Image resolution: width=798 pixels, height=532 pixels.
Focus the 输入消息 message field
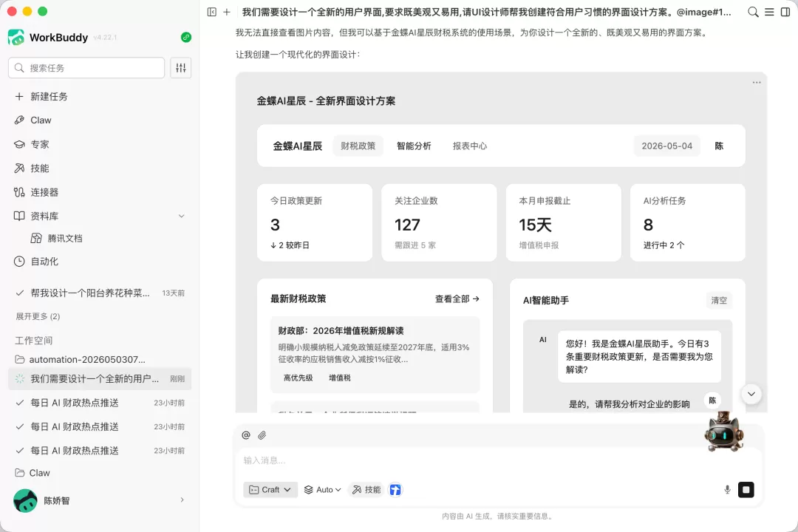(499, 461)
